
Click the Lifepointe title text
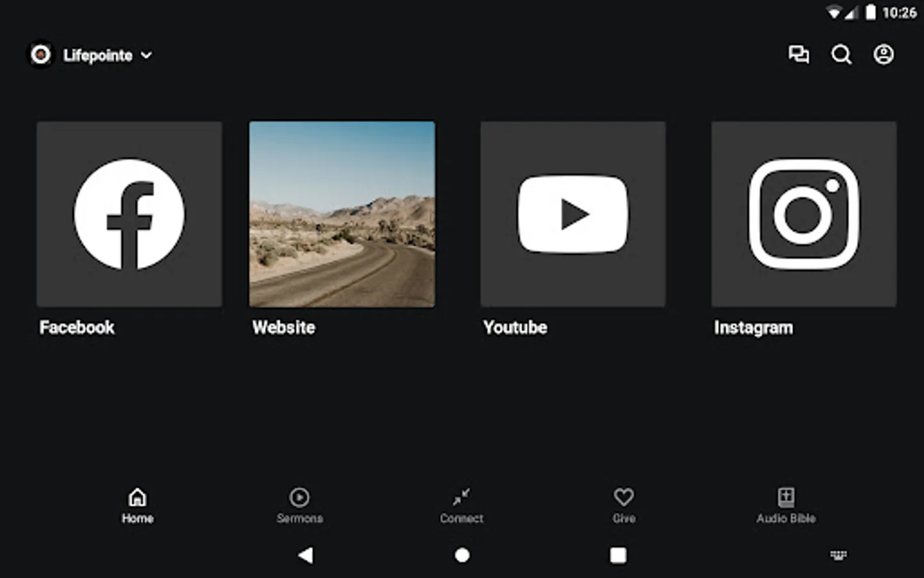pos(98,55)
